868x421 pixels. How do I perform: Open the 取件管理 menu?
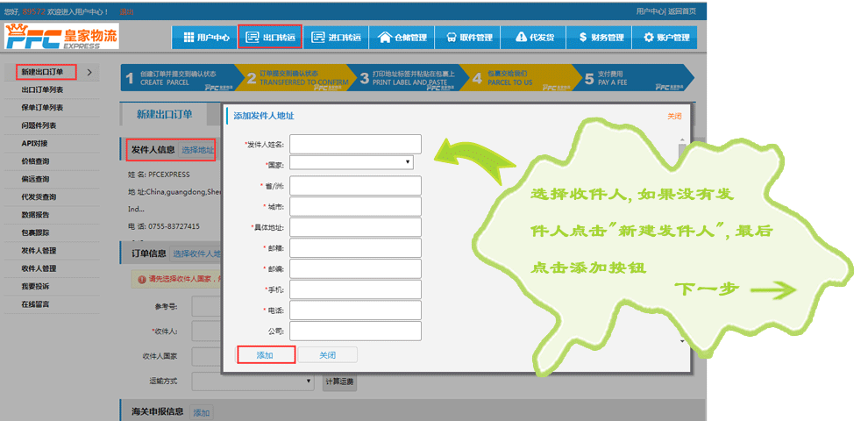click(x=468, y=37)
